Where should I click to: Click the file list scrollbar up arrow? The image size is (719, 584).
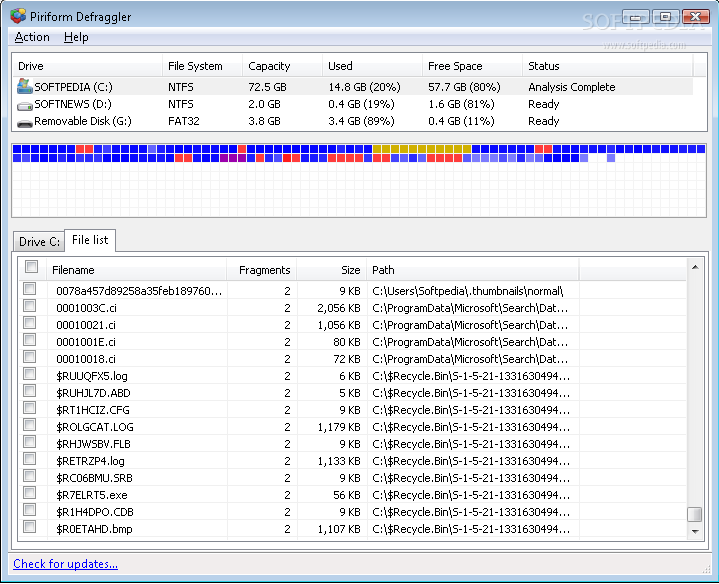pyautogui.click(x=695, y=267)
